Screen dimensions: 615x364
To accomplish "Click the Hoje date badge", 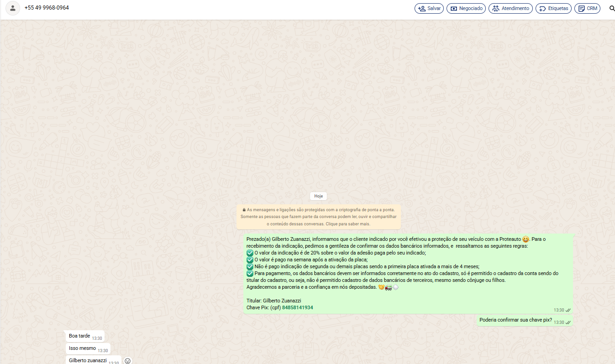I will click(x=318, y=196).
